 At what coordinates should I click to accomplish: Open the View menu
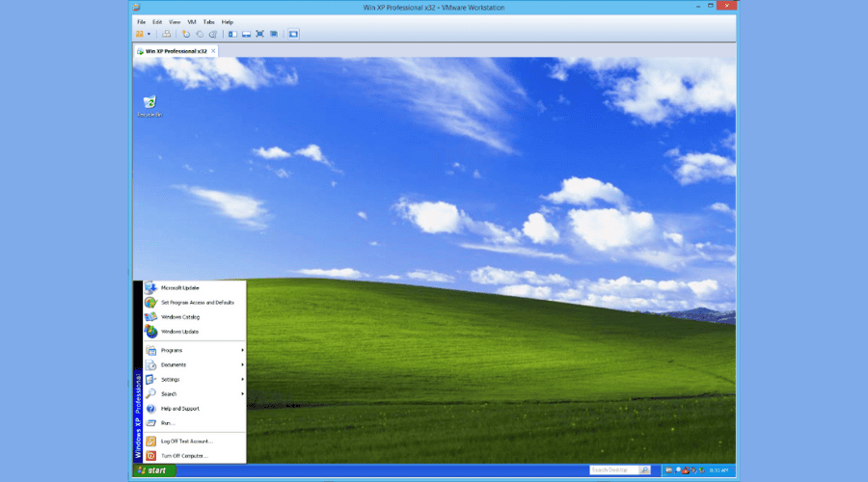[x=175, y=22]
